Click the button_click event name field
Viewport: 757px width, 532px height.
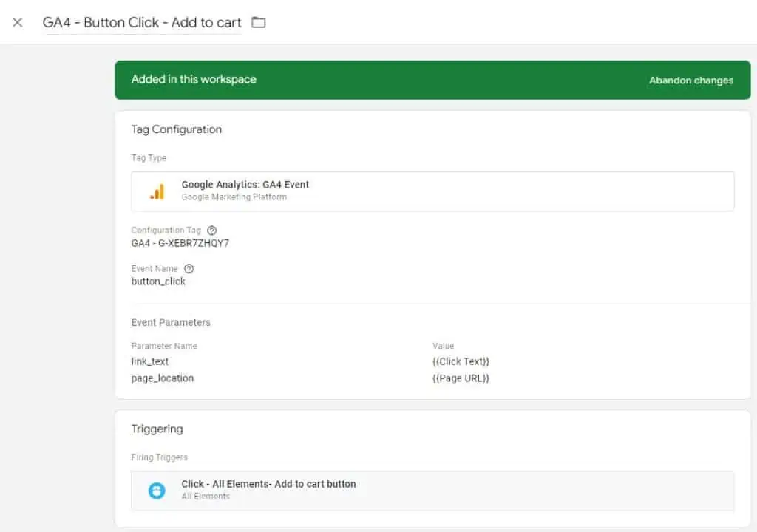tap(158, 282)
